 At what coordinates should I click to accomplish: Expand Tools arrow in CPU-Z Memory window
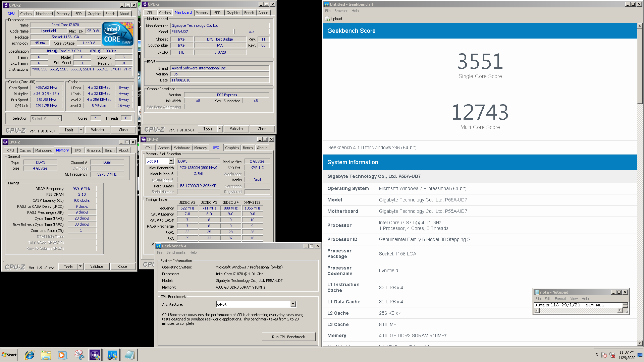80,266
